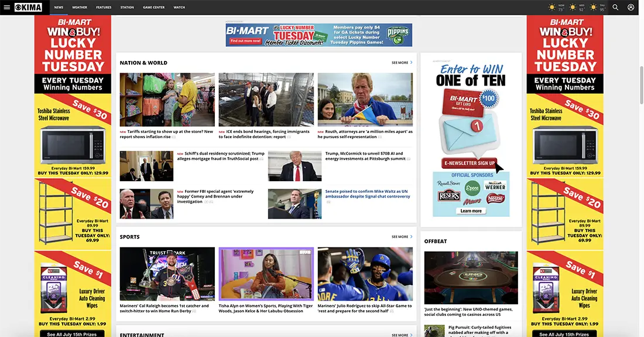
Task: Open Schiff's dual residency story headline
Action: click(x=221, y=156)
